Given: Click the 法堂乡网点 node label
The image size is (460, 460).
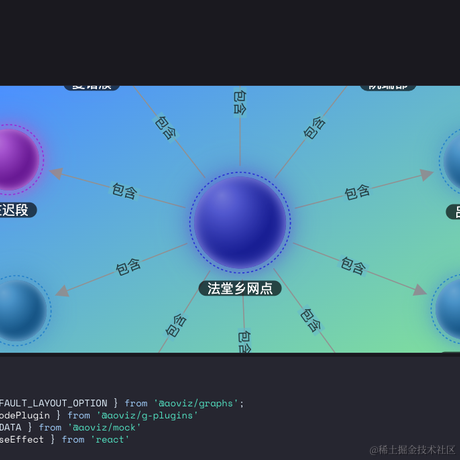Looking at the screenshot, I should (x=240, y=288).
